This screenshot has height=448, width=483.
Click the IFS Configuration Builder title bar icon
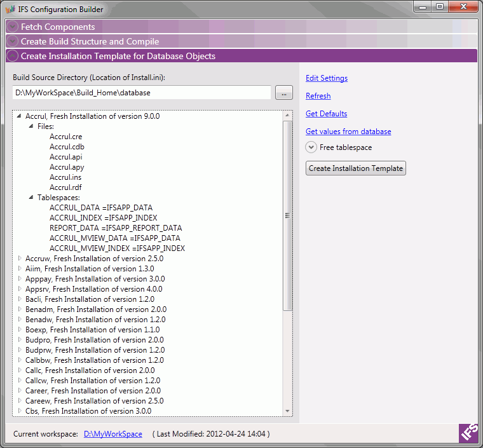coord(10,10)
